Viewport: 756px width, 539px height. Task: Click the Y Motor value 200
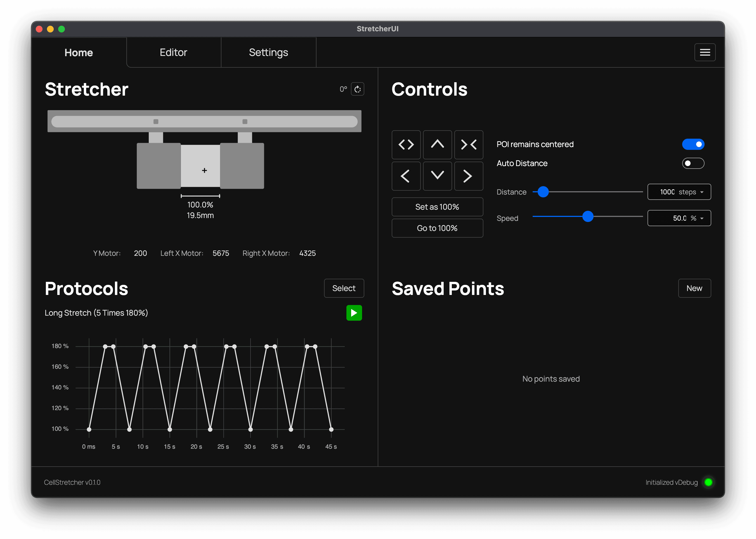[140, 253]
